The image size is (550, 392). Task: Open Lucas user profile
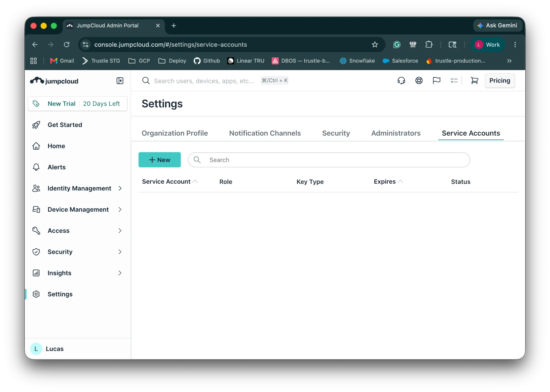click(47, 349)
